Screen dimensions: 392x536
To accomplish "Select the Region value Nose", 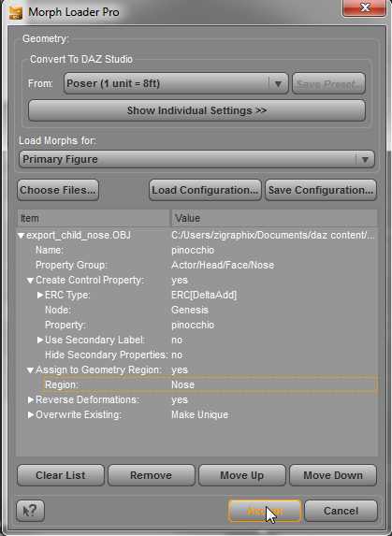I will (182, 384).
